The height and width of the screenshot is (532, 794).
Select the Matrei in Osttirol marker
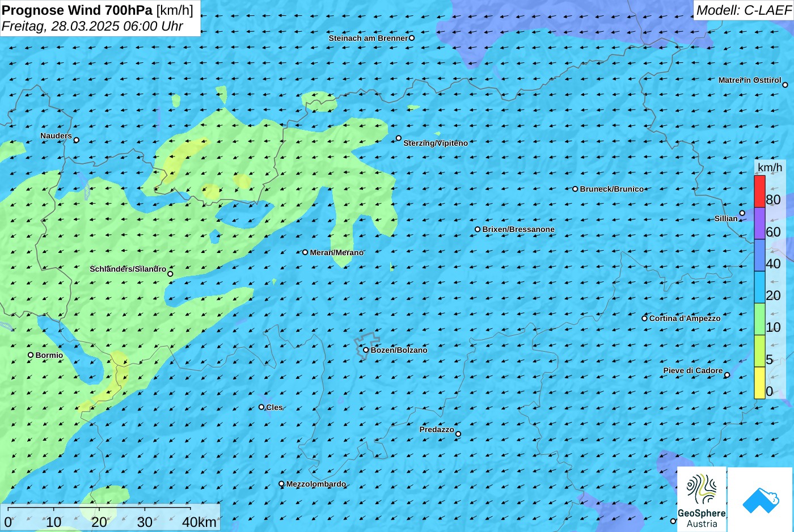pos(785,85)
